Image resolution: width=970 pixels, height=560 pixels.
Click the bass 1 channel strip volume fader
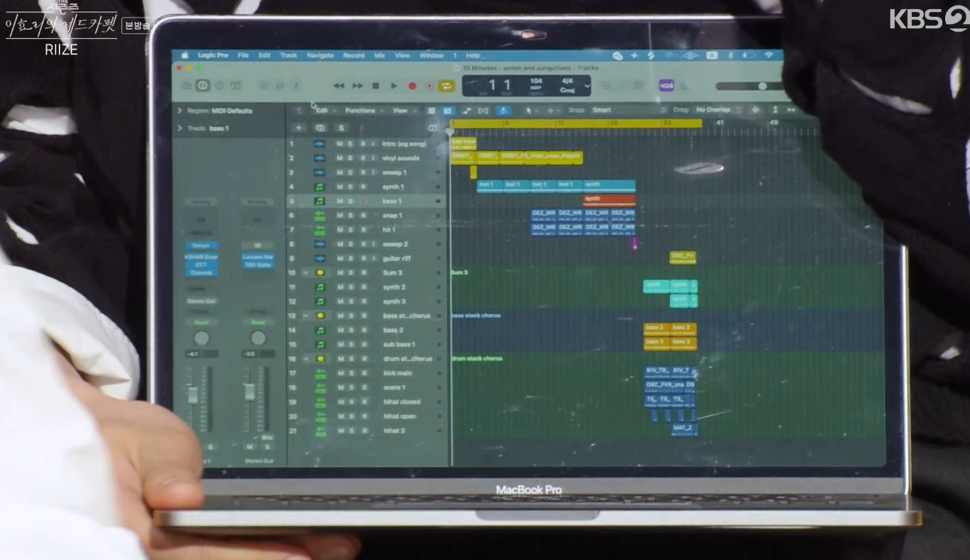(193, 395)
